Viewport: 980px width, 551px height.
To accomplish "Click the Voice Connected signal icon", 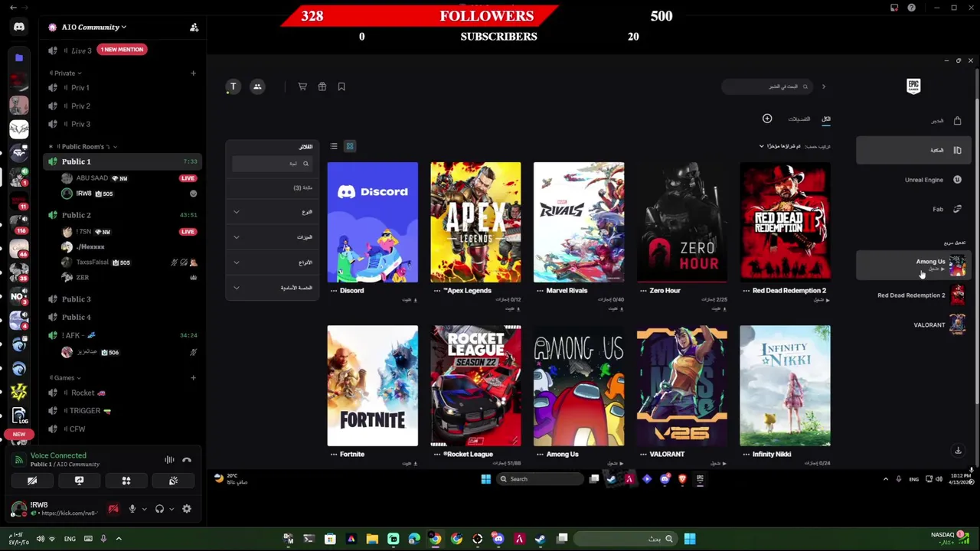I will pyautogui.click(x=19, y=460).
